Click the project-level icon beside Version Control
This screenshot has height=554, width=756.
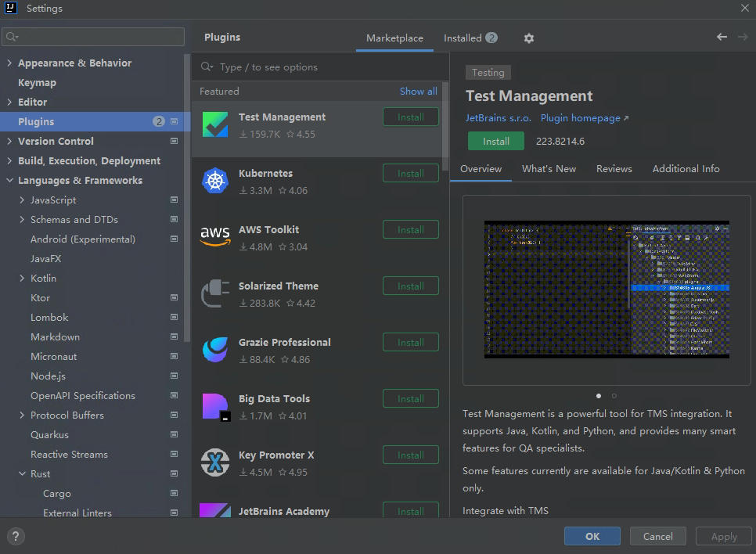(x=174, y=142)
